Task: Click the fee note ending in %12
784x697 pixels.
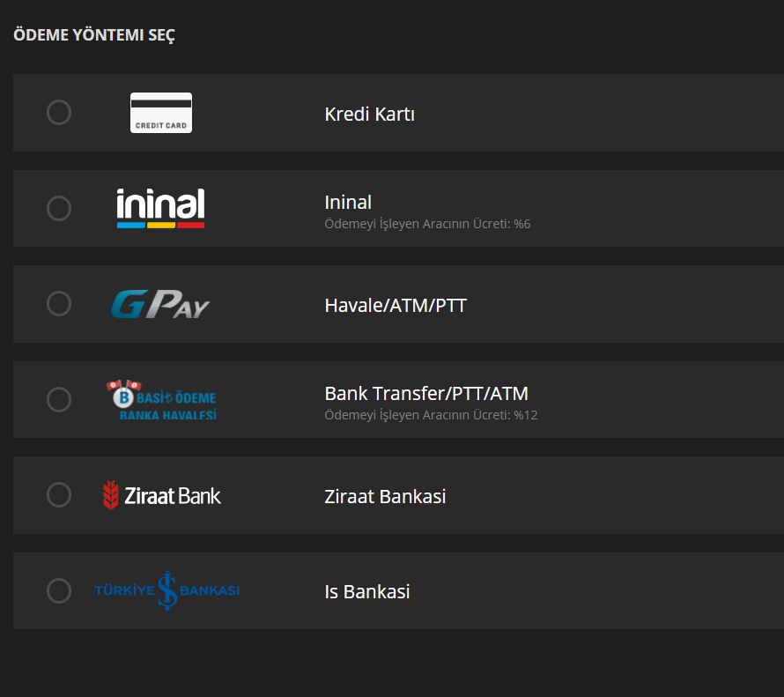Action: coord(431,415)
